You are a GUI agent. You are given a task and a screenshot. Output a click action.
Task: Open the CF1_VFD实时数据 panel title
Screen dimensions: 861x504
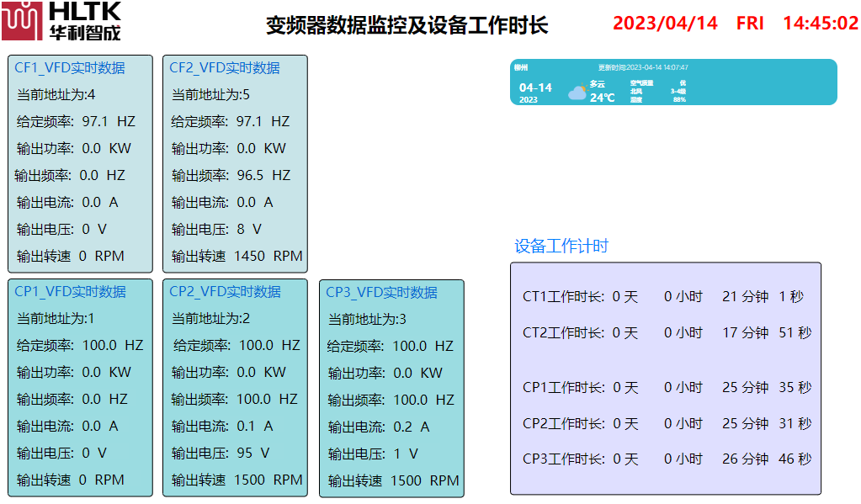tap(70, 68)
